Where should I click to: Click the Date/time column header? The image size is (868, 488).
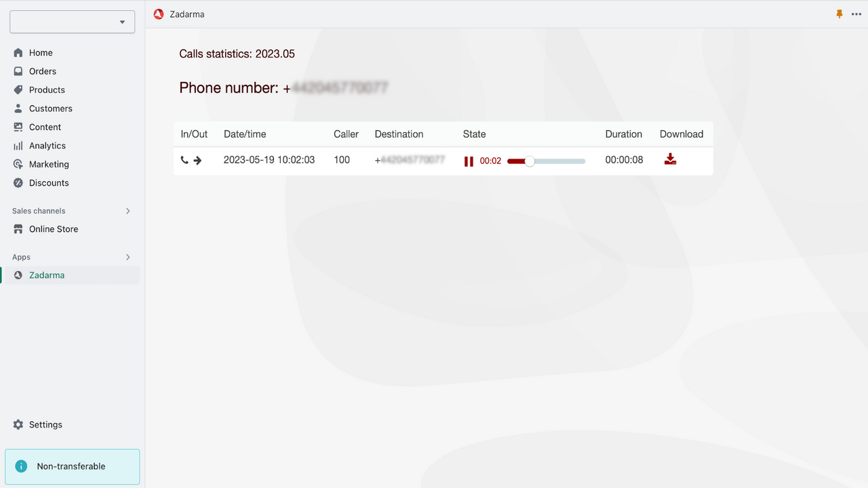[x=245, y=134]
